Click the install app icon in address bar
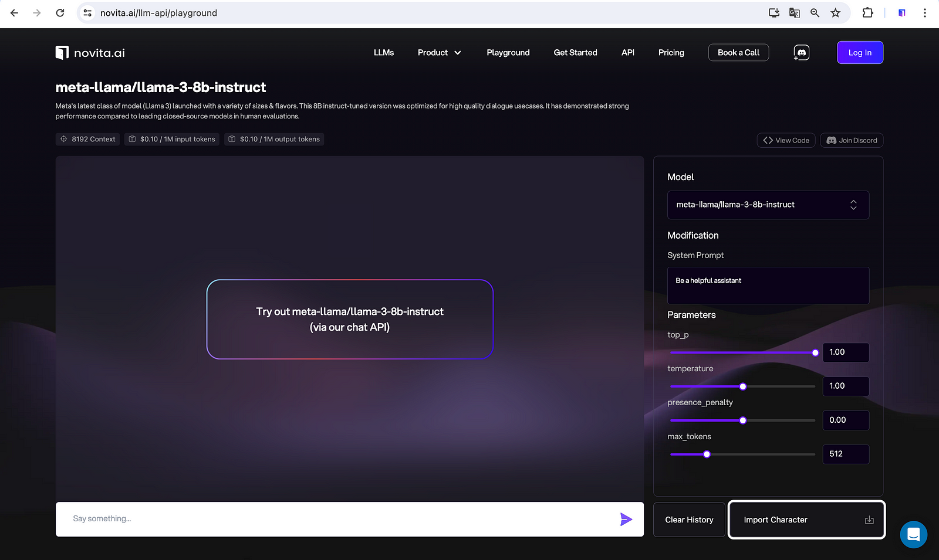939x560 pixels. coord(774,13)
